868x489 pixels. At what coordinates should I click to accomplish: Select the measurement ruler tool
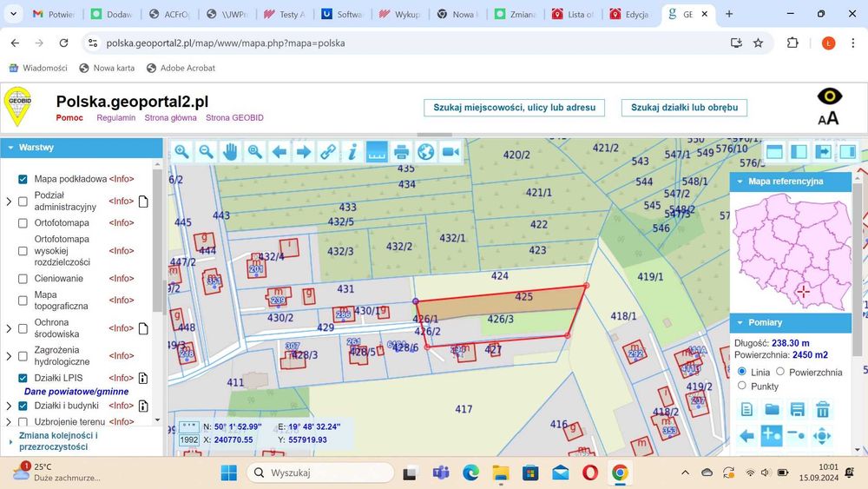[377, 152]
